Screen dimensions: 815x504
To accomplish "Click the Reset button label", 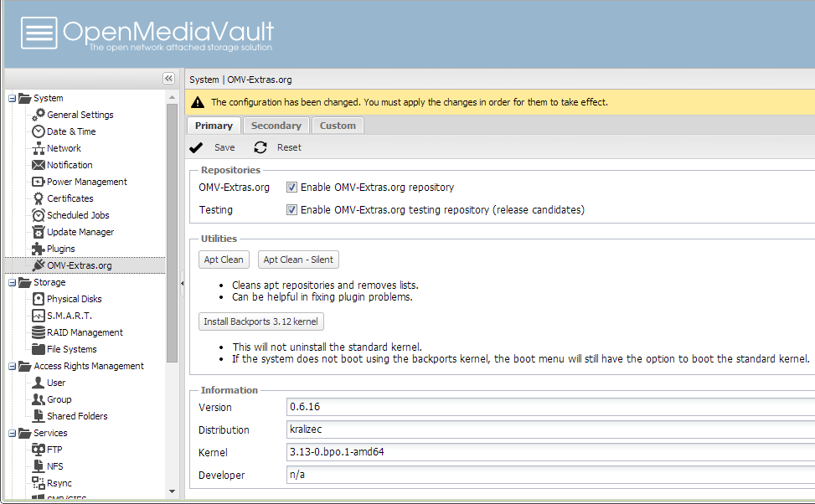I will click(x=289, y=147).
